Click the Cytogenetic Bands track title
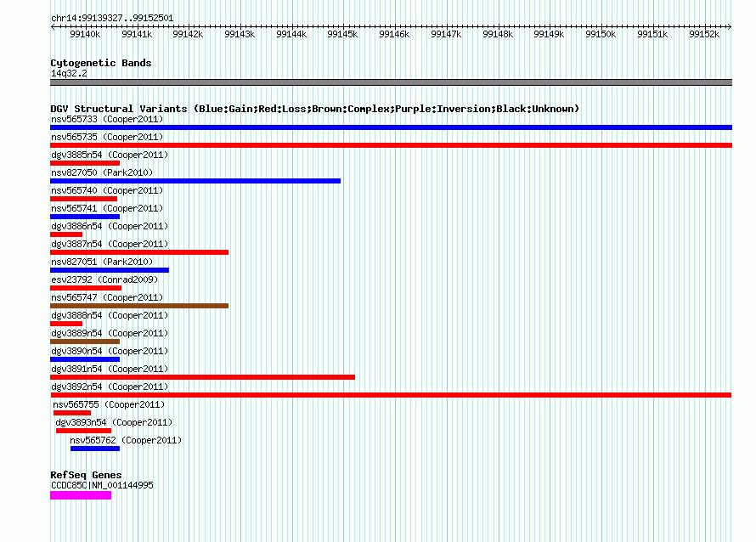The width and height of the screenshot is (756, 542). (x=101, y=63)
